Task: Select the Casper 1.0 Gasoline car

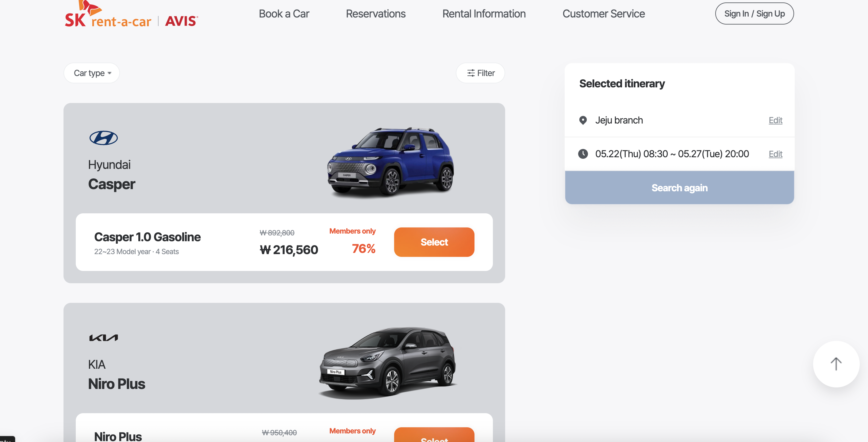Action: click(x=434, y=242)
